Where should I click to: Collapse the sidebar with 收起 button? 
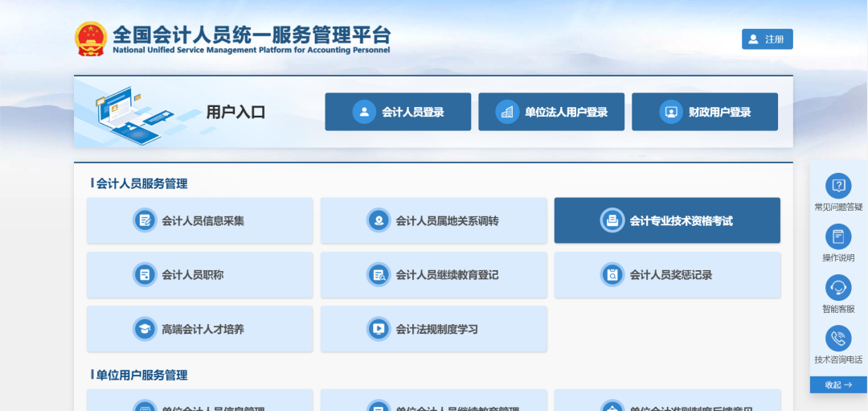[x=838, y=385]
